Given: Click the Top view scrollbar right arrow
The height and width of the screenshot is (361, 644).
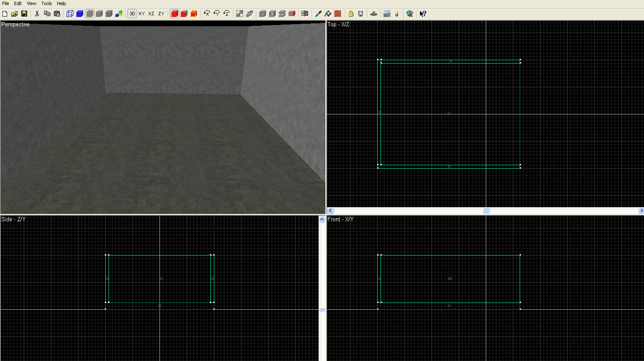Looking at the screenshot, I should (x=641, y=211).
